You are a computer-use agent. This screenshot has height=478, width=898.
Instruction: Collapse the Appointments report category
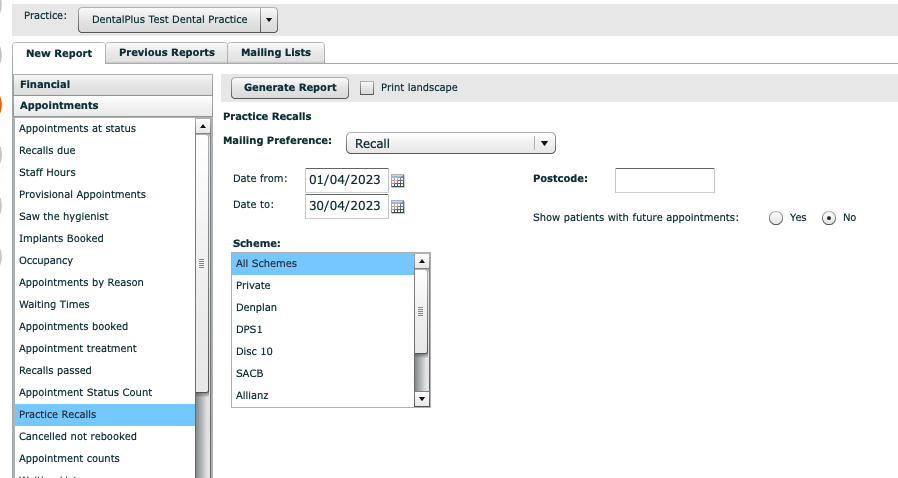coord(113,105)
